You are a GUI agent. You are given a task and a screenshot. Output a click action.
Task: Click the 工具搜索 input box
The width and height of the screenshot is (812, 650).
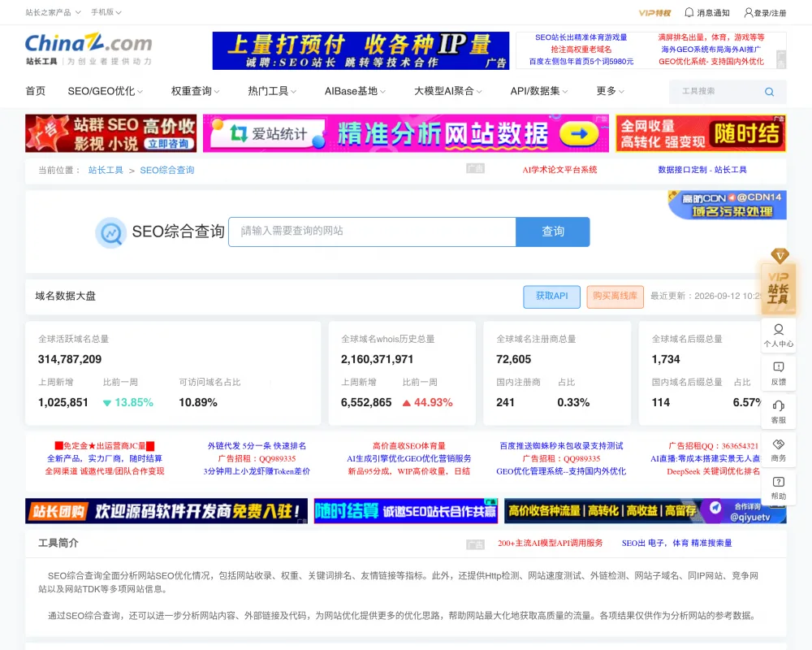(x=717, y=92)
